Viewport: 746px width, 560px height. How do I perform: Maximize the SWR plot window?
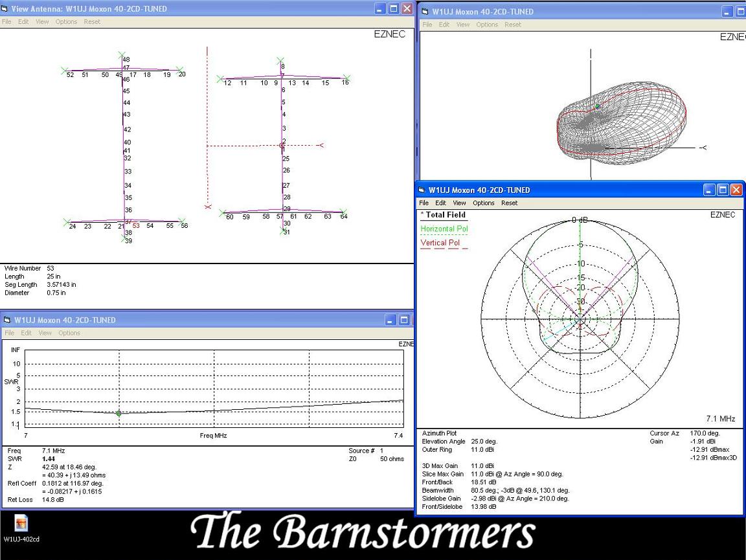pos(404,320)
